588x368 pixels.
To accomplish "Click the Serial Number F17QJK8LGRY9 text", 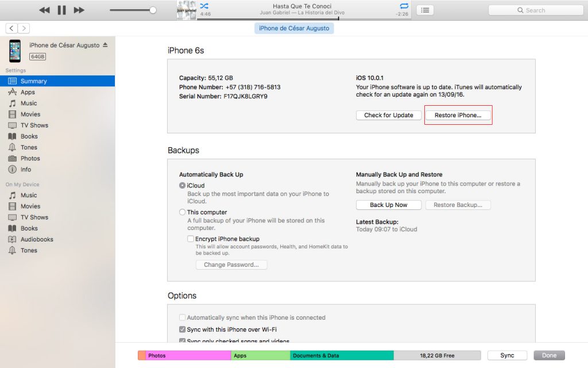I will click(223, 97).
